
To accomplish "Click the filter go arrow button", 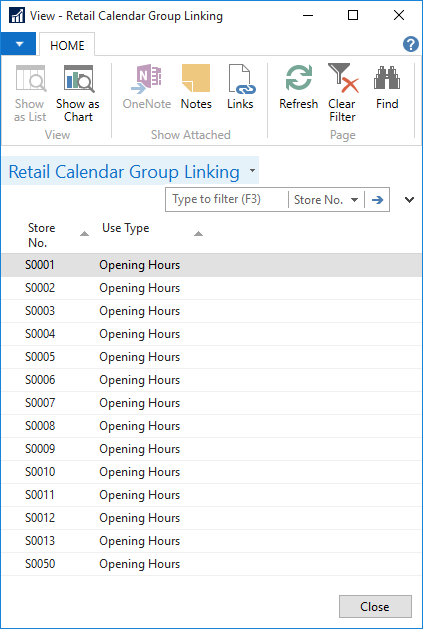I will (x=377, y=199).
